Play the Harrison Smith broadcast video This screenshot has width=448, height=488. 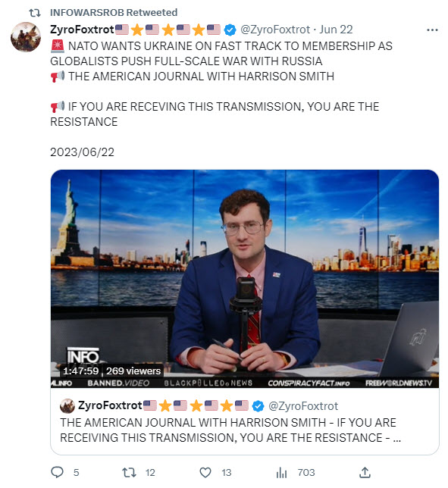pos(245,279)
